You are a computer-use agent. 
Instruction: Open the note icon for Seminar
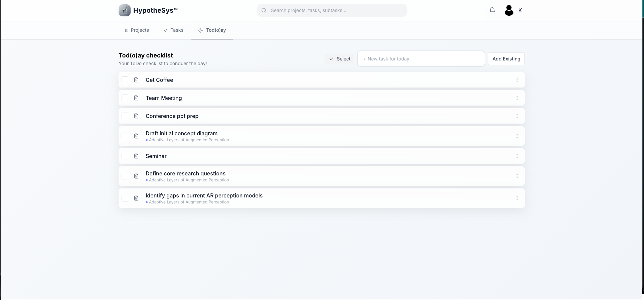pos(136,156)
